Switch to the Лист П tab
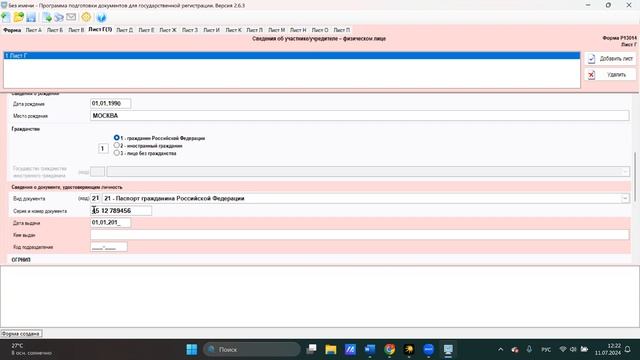The height and width of the screenshot is (360, 640). coord(342,30)
